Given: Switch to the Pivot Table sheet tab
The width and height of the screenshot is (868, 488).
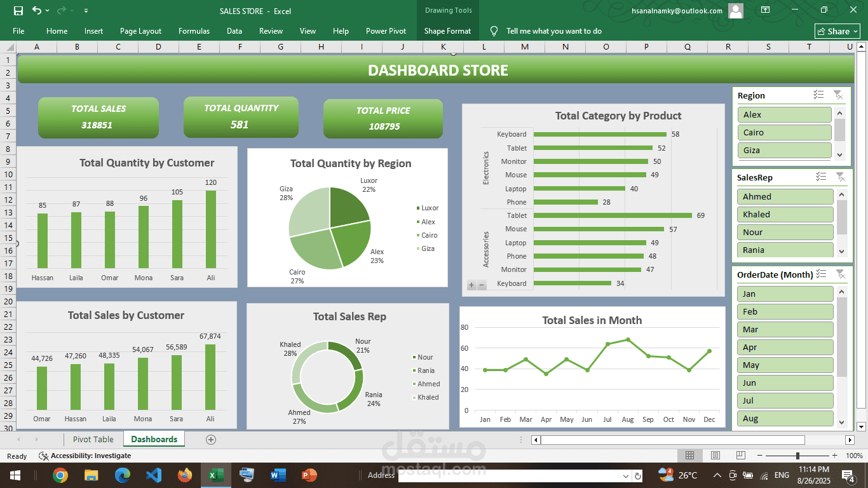Looking at the screenshot, I should point(93,439).
